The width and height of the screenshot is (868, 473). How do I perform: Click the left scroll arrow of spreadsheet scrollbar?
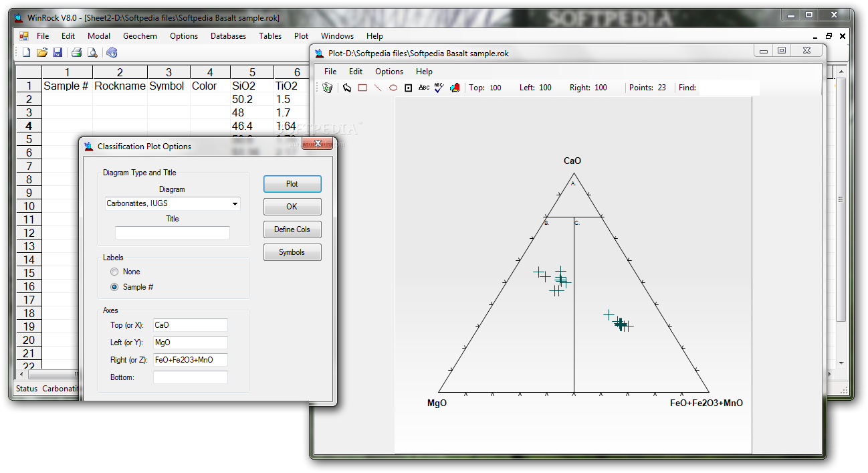(20, 374)
